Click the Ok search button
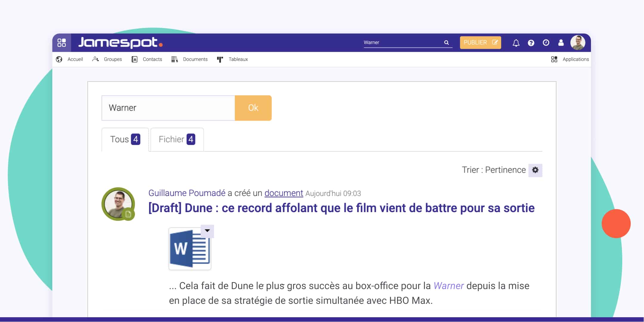This screenshot has width=644, height=322. pos(253,108)
